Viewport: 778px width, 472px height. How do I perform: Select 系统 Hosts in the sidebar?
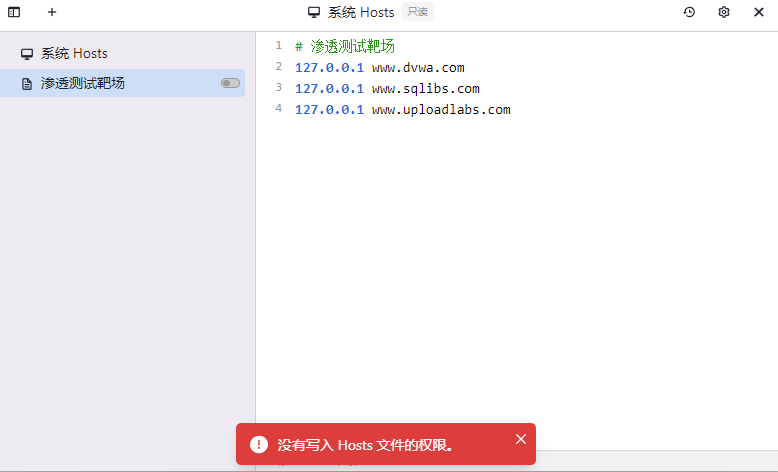pos(123,54)
